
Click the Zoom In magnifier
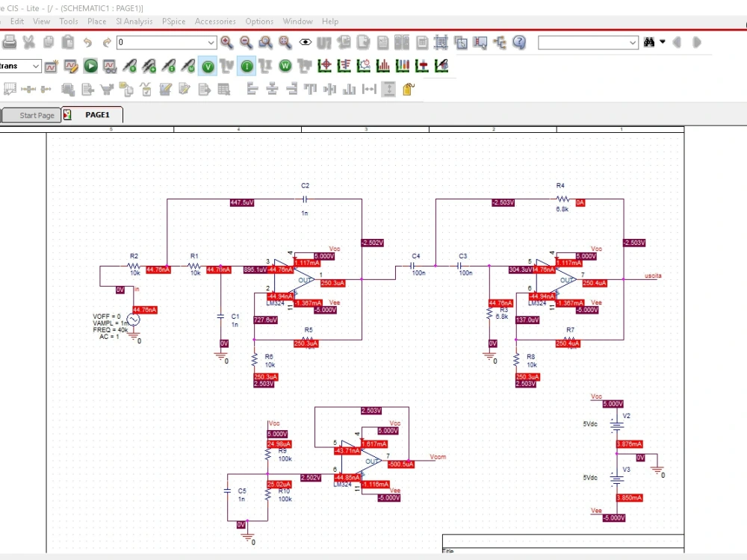coord(227,43)
